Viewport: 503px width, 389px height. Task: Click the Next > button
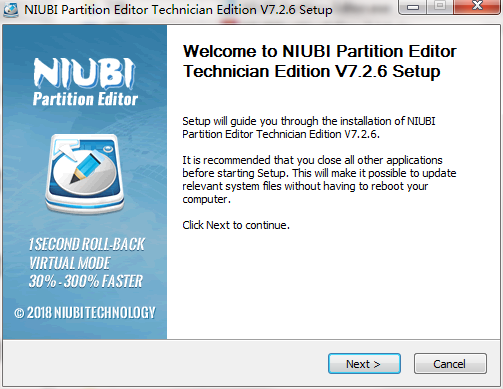coord(364,364)
